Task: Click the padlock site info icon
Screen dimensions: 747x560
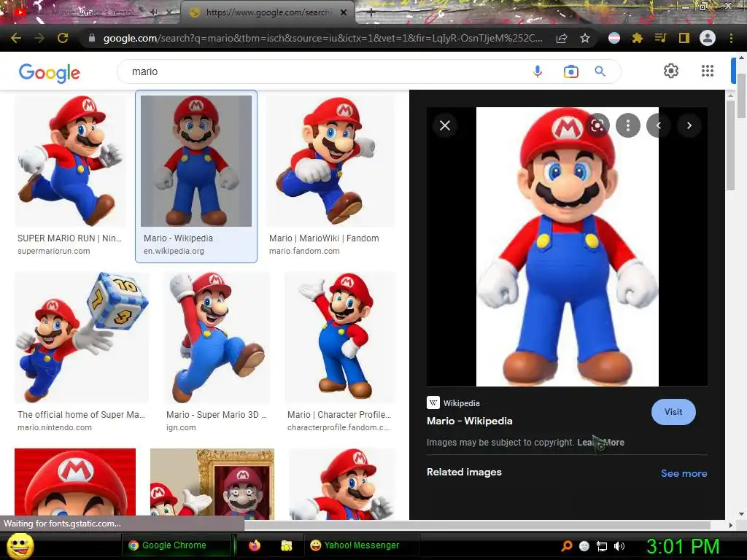Action: 92,38
